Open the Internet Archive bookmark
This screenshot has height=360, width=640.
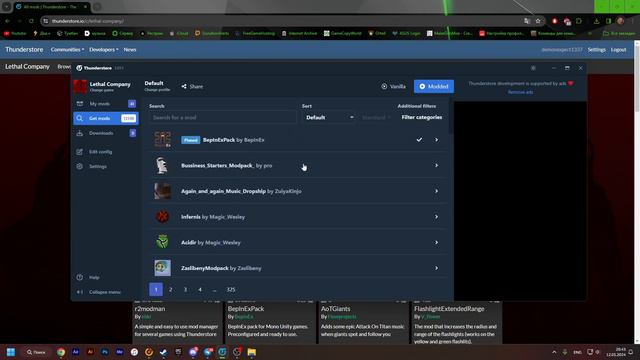[x=299, y=33]
